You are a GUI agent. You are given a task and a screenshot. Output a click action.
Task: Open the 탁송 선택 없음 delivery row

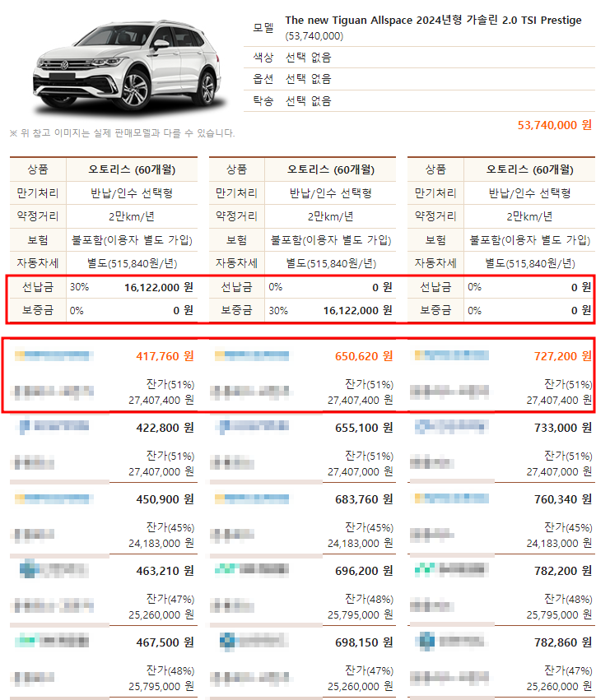(x=308, y=100)
